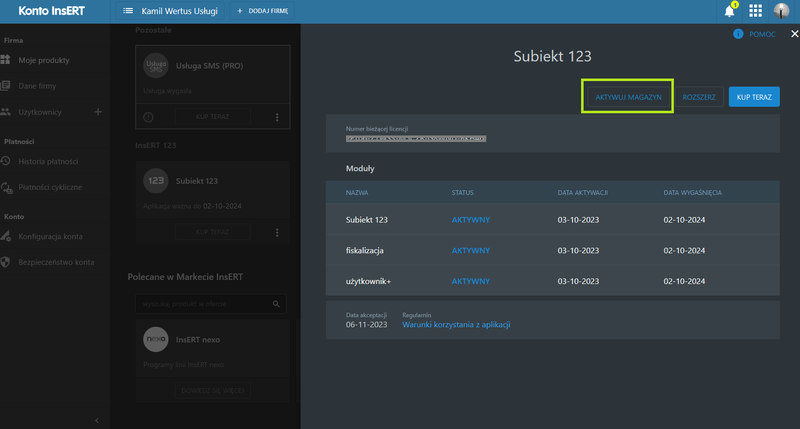
Task: Click the DATA WYGAŚNIĘCIA column header
Action: [692, 193]
